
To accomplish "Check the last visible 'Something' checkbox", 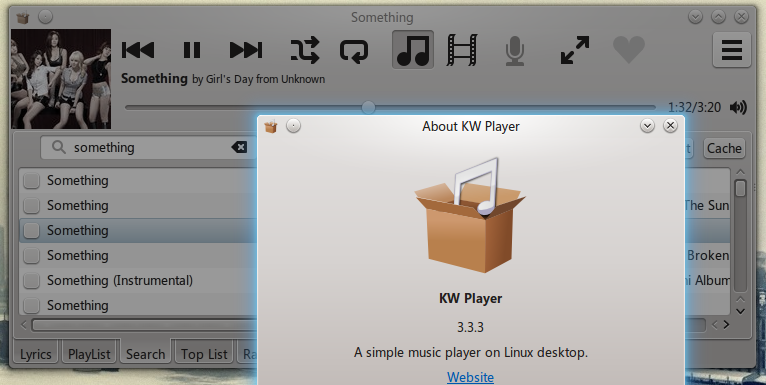I will pos(32,305).
